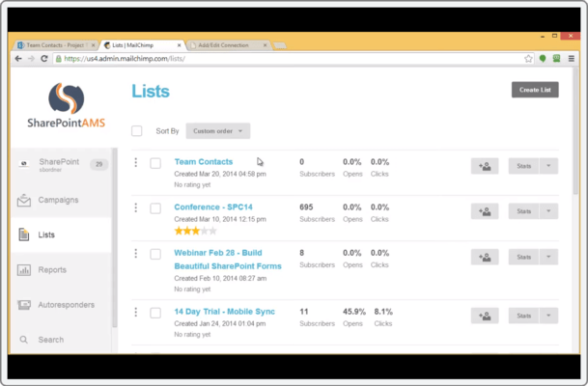
Task: Click the page vertical scrollbar
Action: click(576, 131)
